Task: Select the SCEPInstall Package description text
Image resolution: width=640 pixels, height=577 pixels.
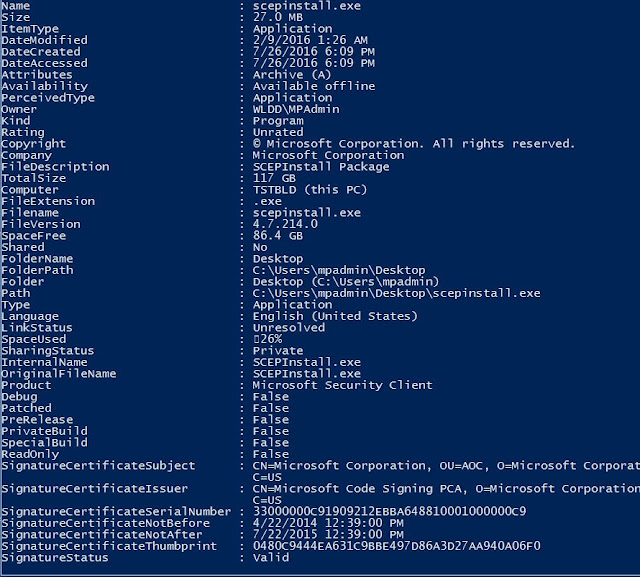Action: click(x=321, y=166)
